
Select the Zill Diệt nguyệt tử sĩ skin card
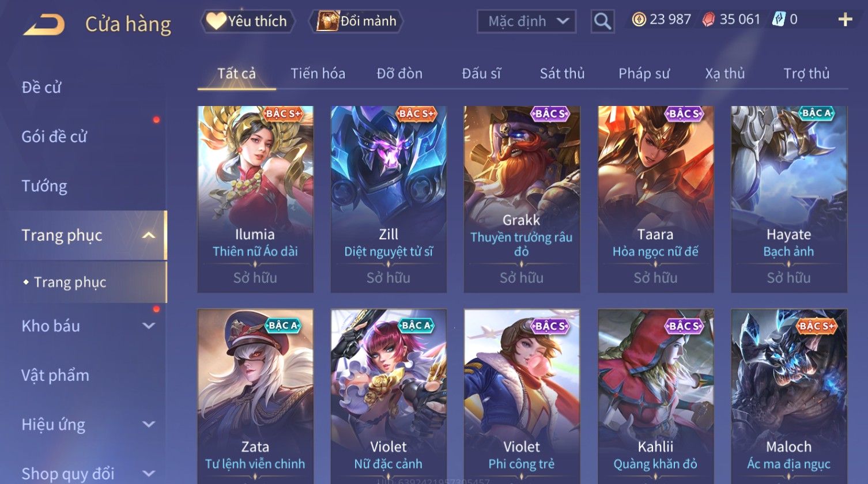388,199
